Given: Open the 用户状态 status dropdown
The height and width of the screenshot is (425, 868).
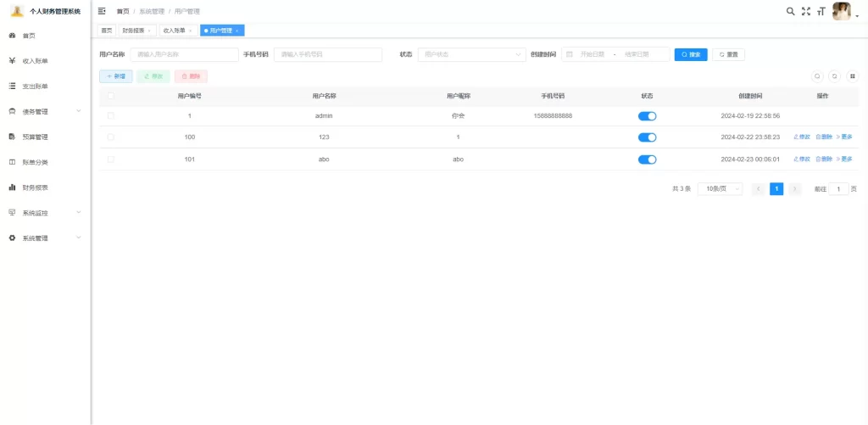Looking at the screenshot, I should tap(471, 54).
